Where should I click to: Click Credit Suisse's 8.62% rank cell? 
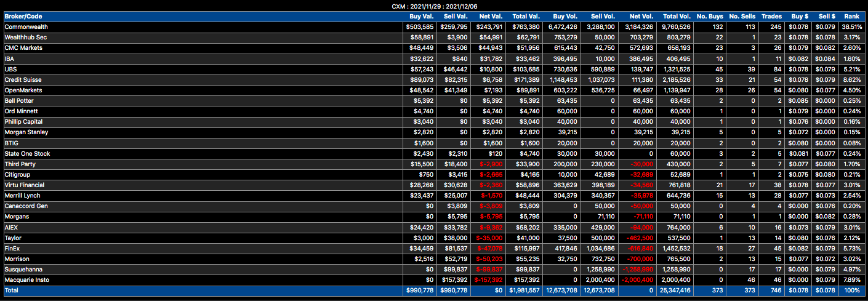(852, 79)
